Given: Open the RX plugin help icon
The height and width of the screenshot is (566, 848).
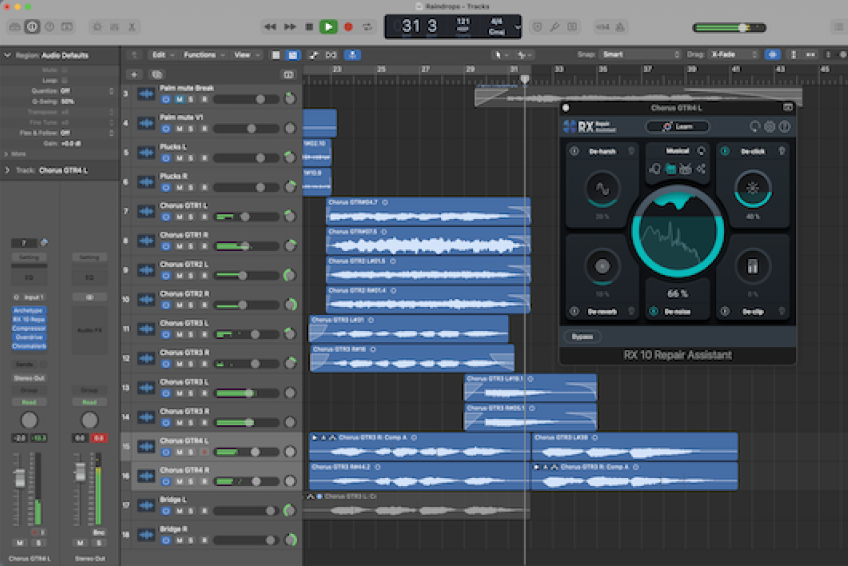Looking at the screenshot, I should point(784,127).
